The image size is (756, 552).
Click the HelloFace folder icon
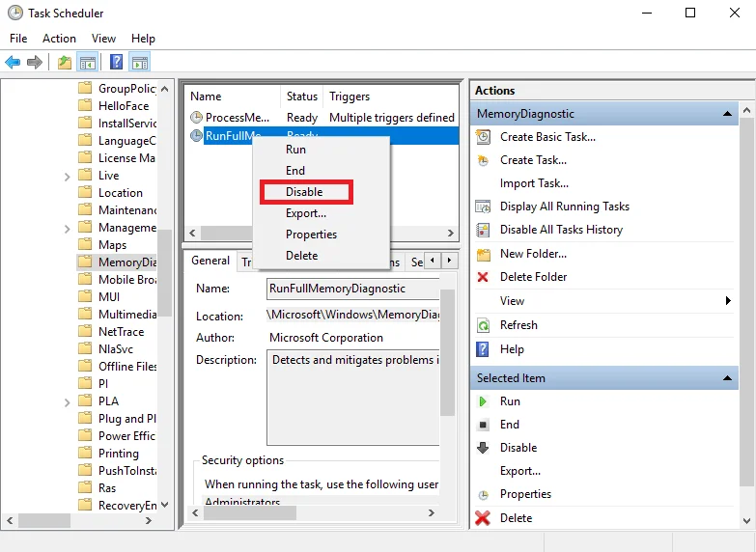85,105
